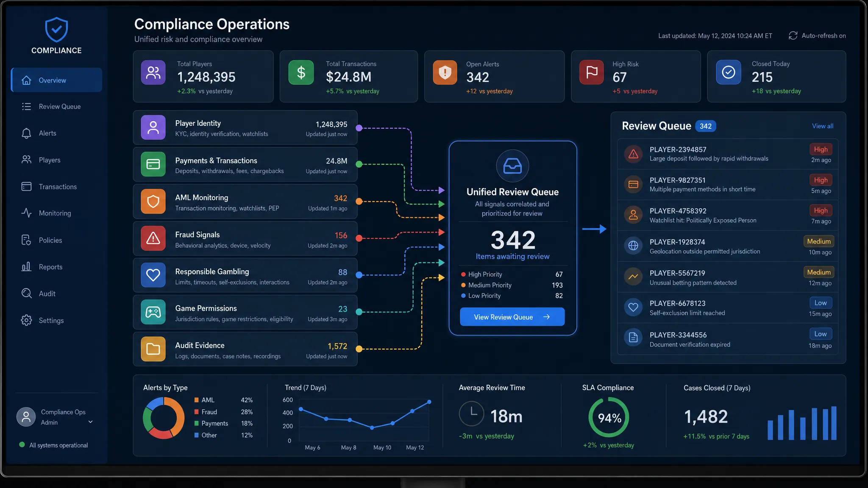This screenshot has height=488, width=868.
Task: Click the Audit Evidence 1,572 value
Action: pos(337,346)
